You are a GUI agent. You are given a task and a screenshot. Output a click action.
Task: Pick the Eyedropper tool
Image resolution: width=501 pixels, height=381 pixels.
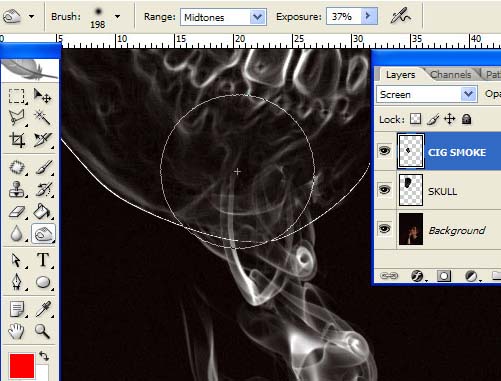(43, 309)
